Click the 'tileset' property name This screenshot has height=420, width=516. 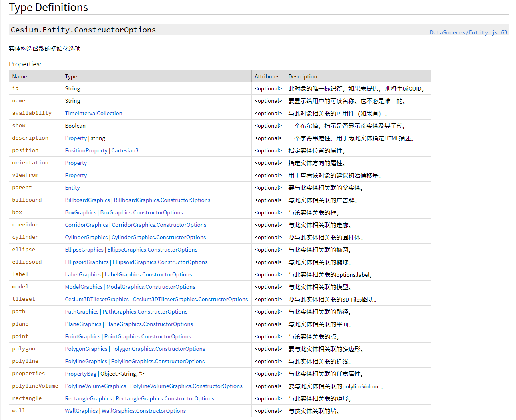[x=24, y=299]
